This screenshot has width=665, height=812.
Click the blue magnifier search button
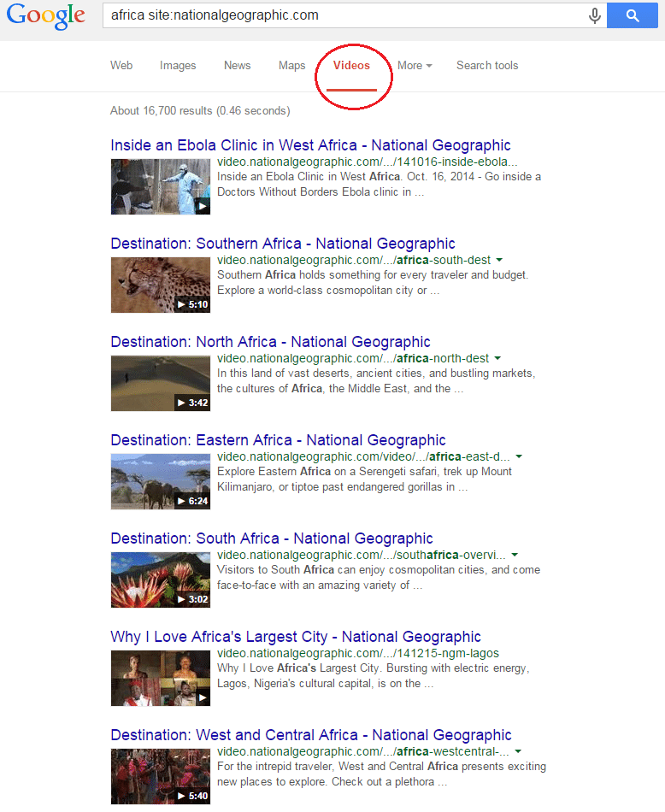(633, 15)
